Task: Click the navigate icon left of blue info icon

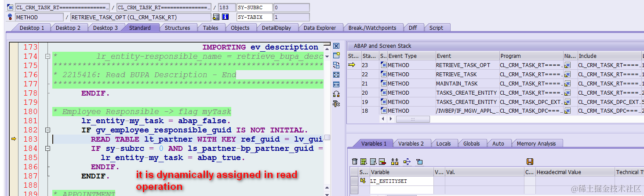Action: click(216, 17)
